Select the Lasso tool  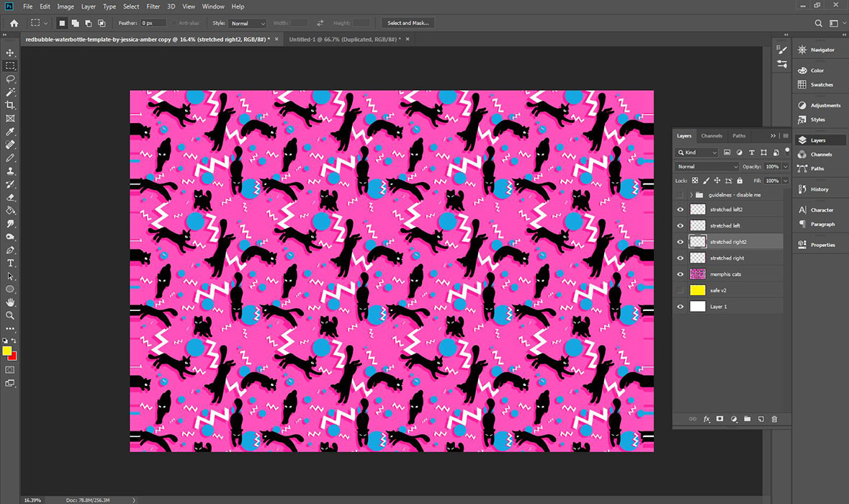10,79
